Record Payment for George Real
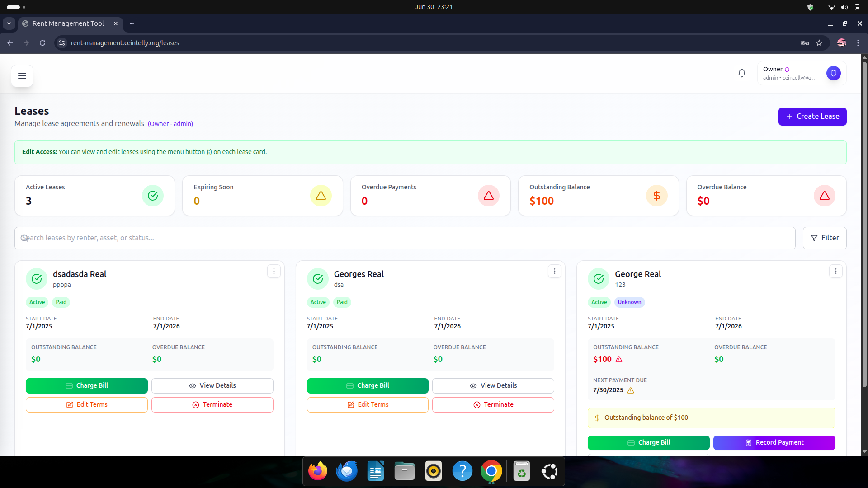 (774, 442)
